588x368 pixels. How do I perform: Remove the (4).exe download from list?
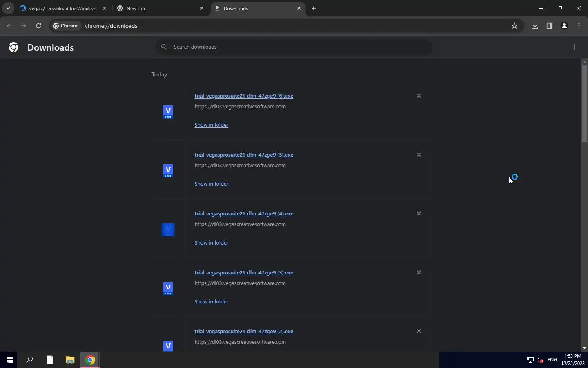click(x=419, y=213)
